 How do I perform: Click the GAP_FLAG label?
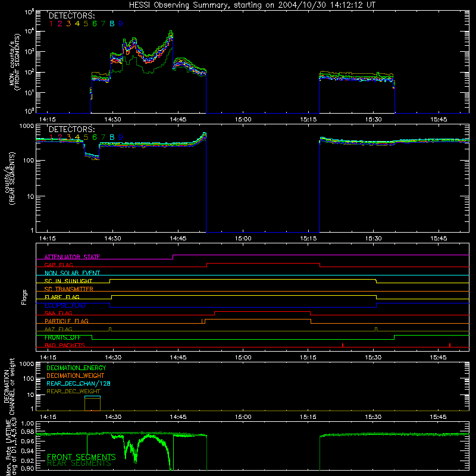(x=58, y=265)
